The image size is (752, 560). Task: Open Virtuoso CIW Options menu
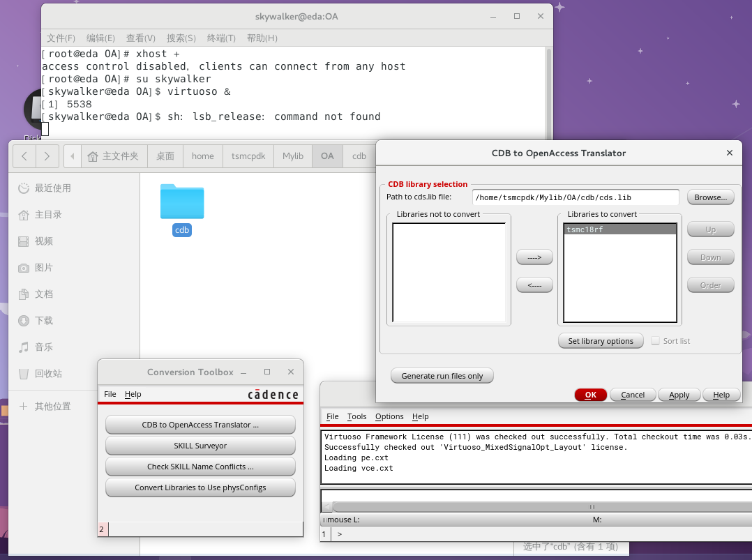pyautogui.click(x=389, y=416)
